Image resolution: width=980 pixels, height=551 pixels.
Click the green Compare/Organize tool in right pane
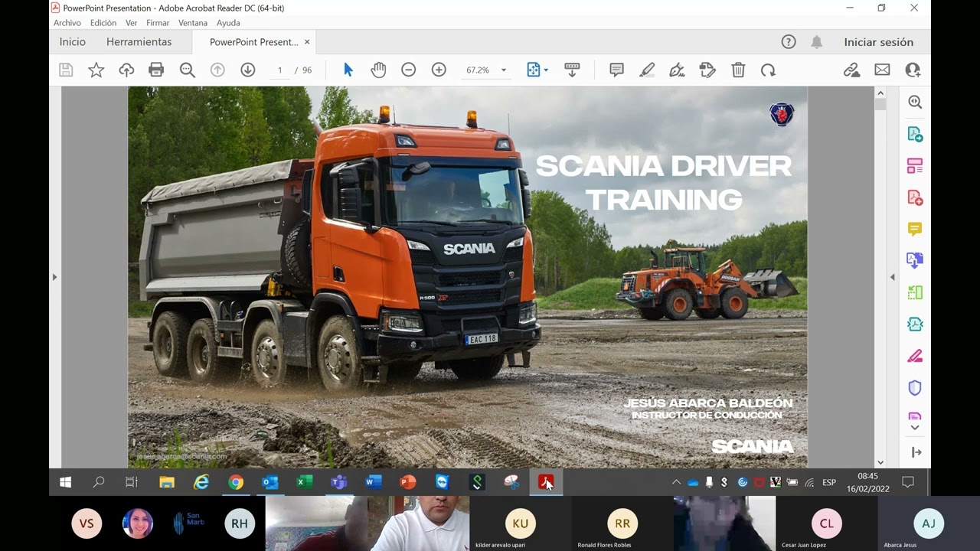click(915, 292)
